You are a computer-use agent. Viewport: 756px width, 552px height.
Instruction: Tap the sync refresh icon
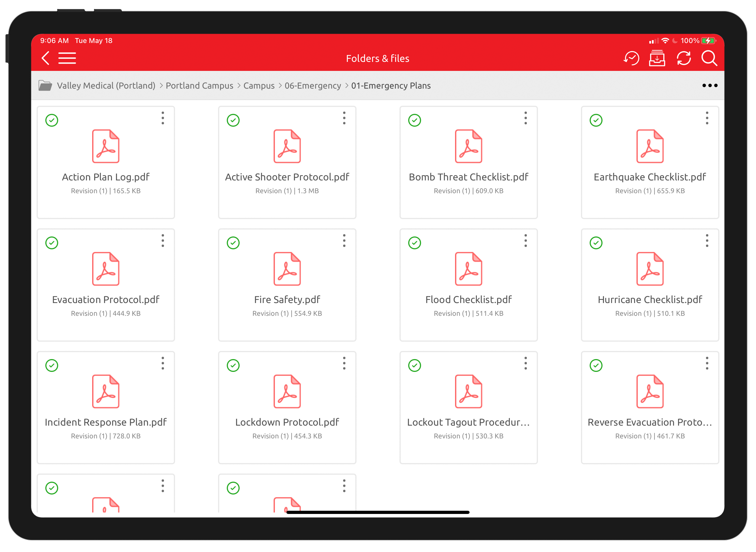pyautogui.click(x=684, y=58)
